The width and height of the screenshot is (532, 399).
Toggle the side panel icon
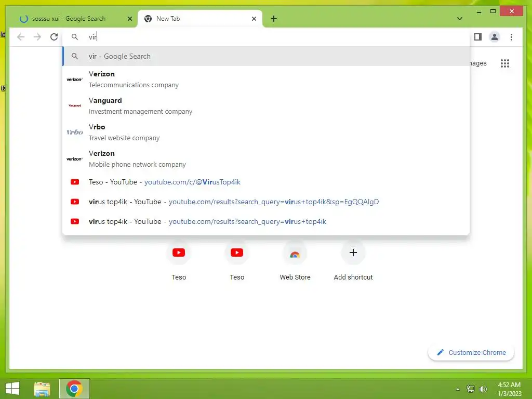[478, 37]
